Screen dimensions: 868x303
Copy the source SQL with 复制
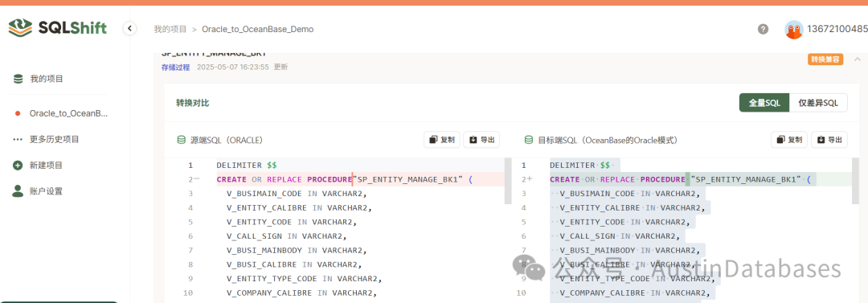(x=442, y=140)
